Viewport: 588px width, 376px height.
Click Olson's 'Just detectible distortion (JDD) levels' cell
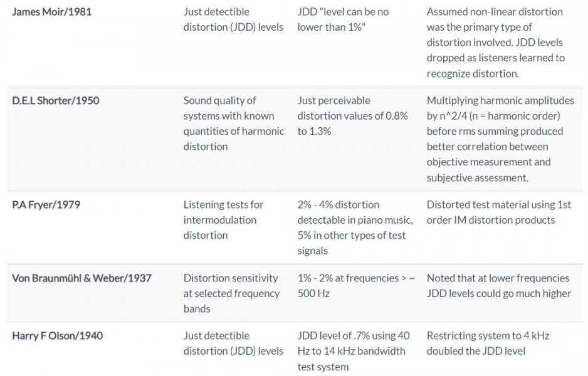pyautogui.click(x=233, y=343)
